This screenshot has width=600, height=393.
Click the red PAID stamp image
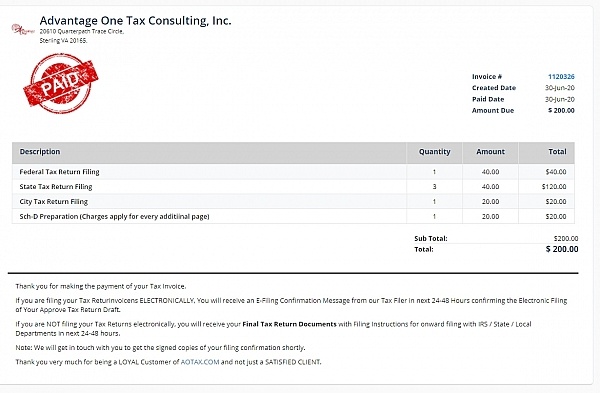60,83
